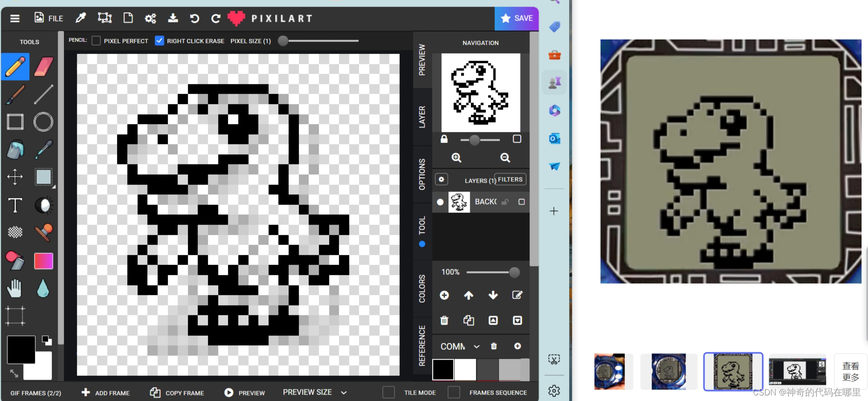Select the Paint Bucket fill tool
This screenshot has height=401, width=868.
click(x=15, y=150)
